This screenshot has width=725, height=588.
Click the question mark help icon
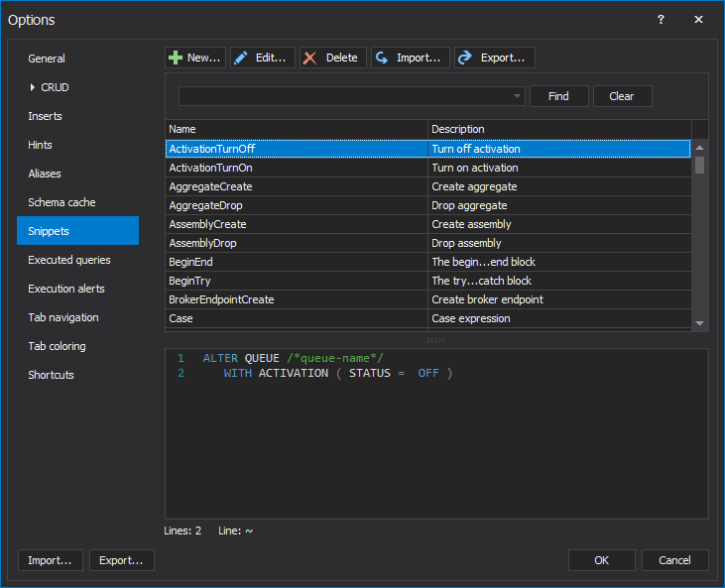point(661,20)
